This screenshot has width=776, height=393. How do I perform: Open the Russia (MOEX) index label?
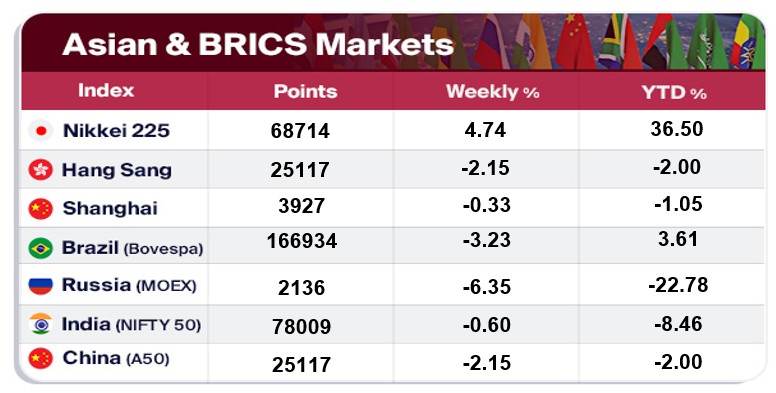pyautogui.click(x=129, y=285)
